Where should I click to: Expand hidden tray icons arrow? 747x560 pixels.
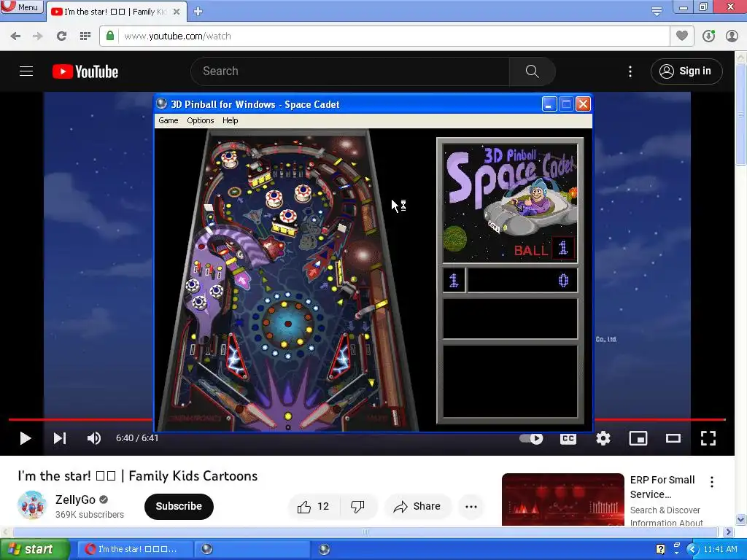692,550
